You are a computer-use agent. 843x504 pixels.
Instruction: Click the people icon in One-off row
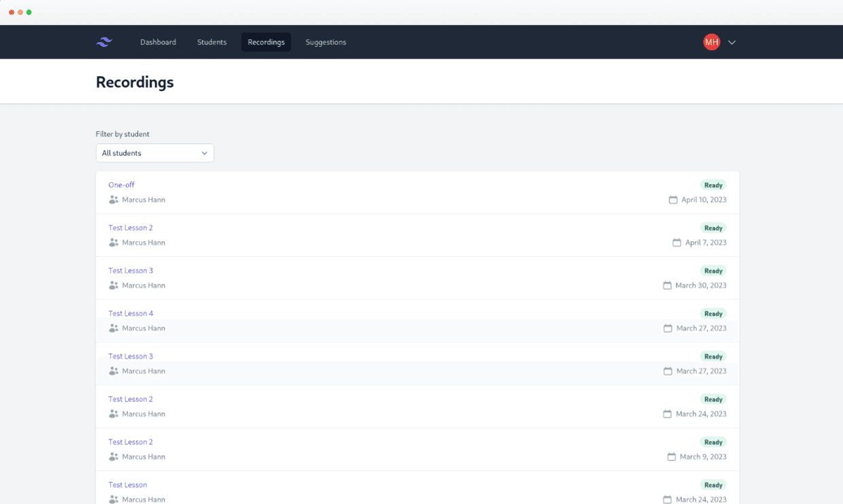(x=114, y=200)
